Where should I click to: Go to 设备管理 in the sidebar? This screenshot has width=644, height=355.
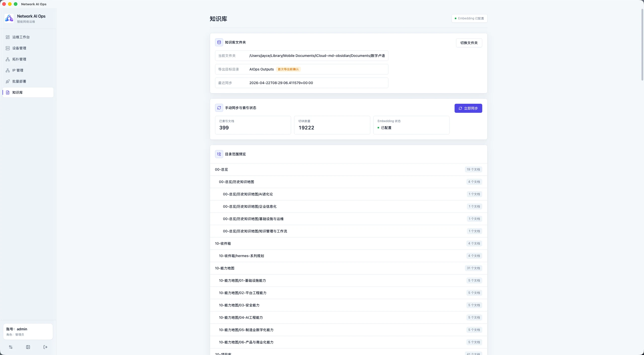(x=28, y=48)
